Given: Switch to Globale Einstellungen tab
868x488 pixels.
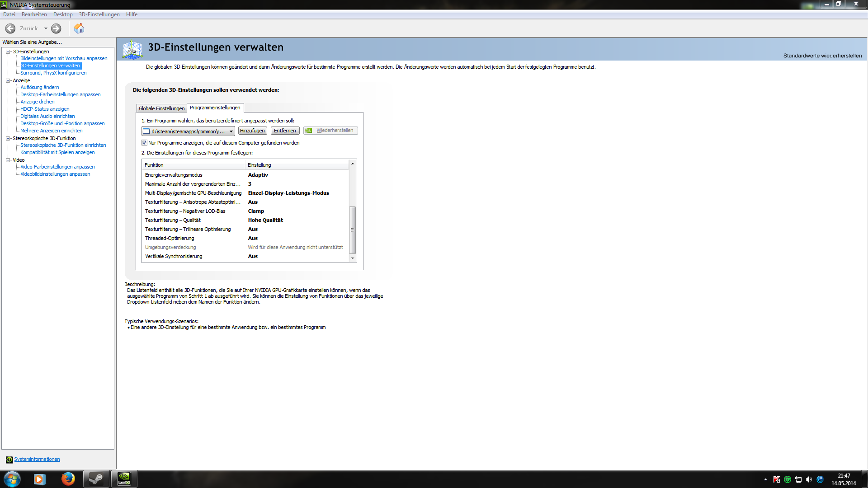Looking at the screenshot, I should 161,108.
